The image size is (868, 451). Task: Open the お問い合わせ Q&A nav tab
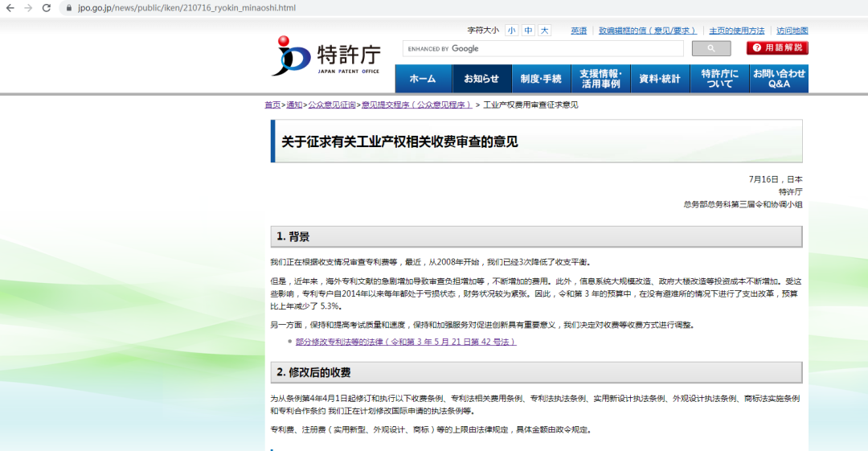tap(779, 79)
